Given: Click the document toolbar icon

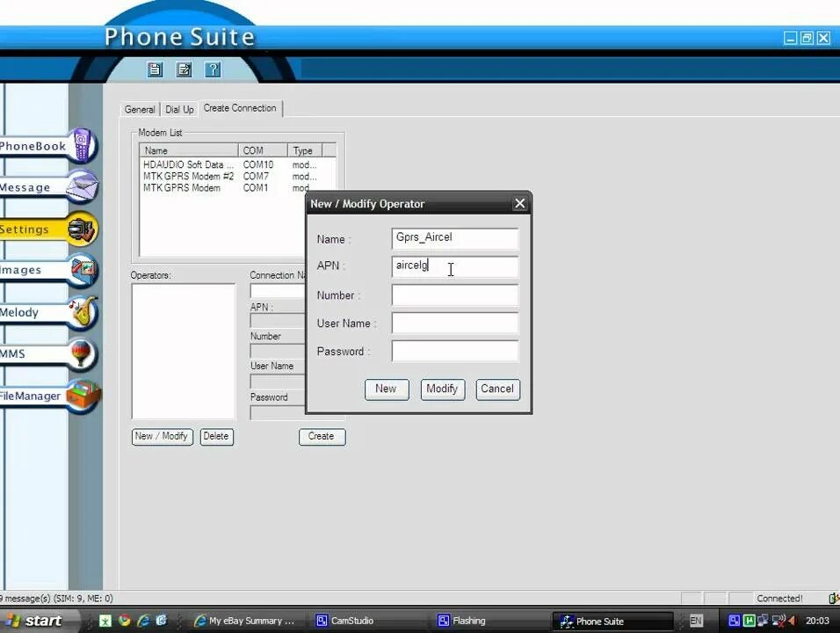Looking at the screenshot, I should click(x=156, y=69).
